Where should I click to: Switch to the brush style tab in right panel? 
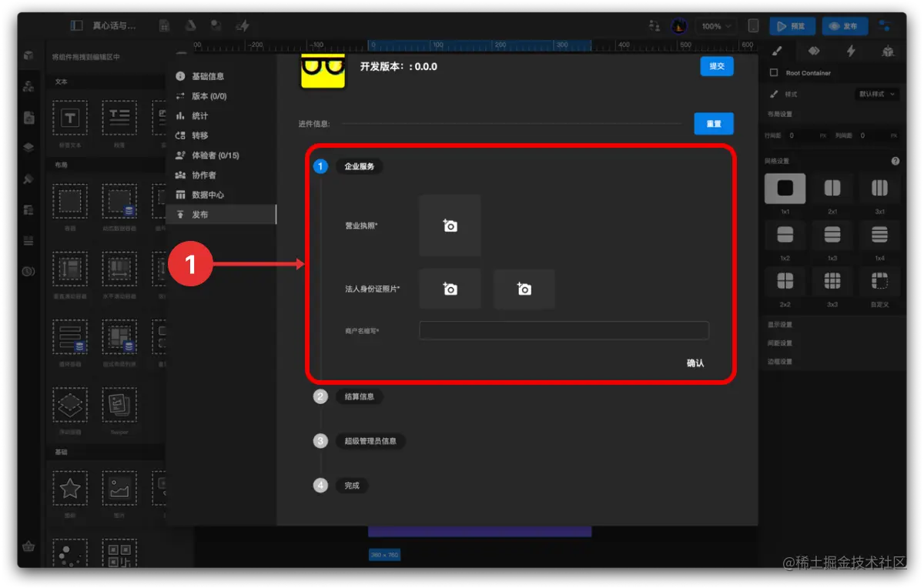(777, 52)
